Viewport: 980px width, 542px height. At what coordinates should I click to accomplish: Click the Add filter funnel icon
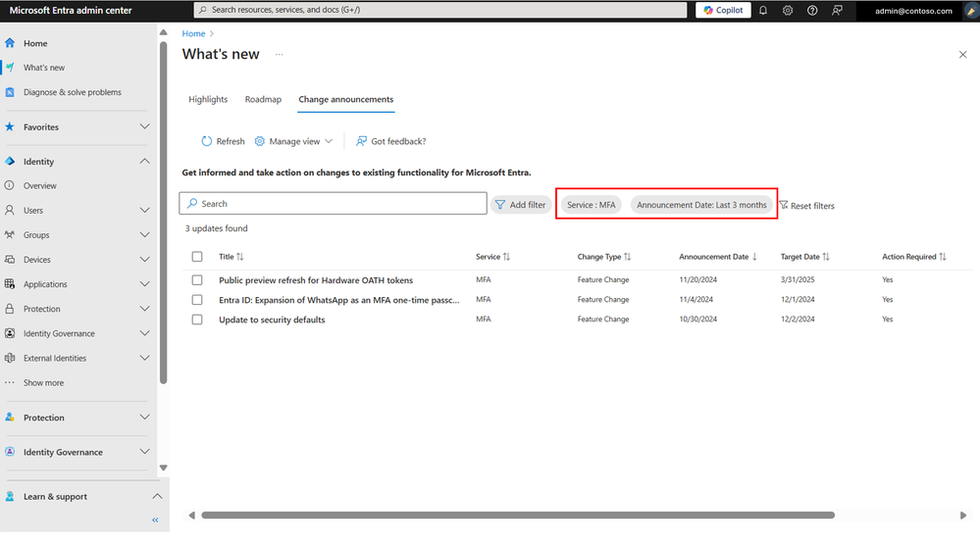point(500,205)
